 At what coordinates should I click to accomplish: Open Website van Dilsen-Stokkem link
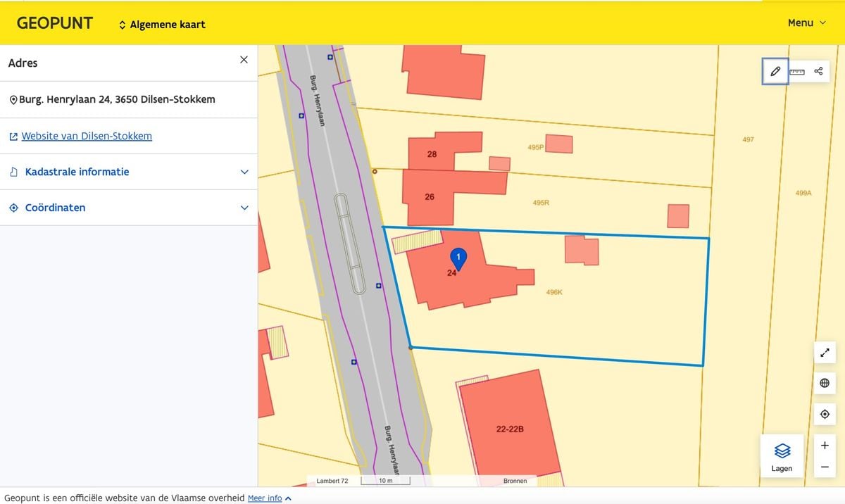point(87,136)
